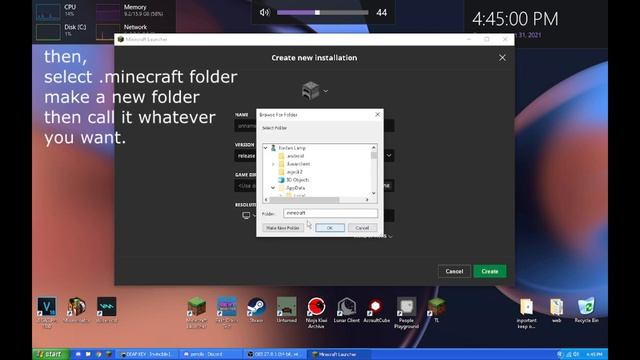The image size is (640, 360).
Task: Click the CPU usage graph widget
Action: coord(48,12)
